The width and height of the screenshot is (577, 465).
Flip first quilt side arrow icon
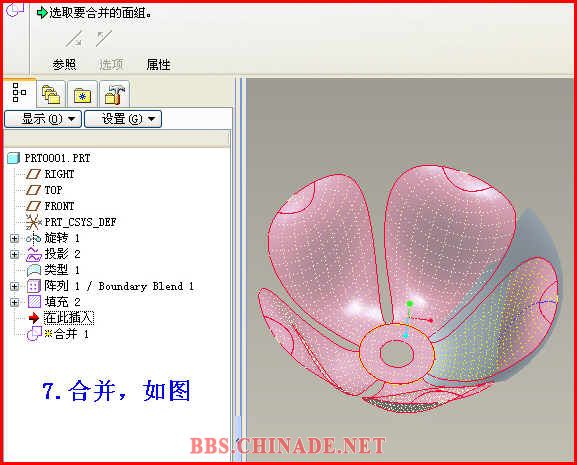point(75,39)
